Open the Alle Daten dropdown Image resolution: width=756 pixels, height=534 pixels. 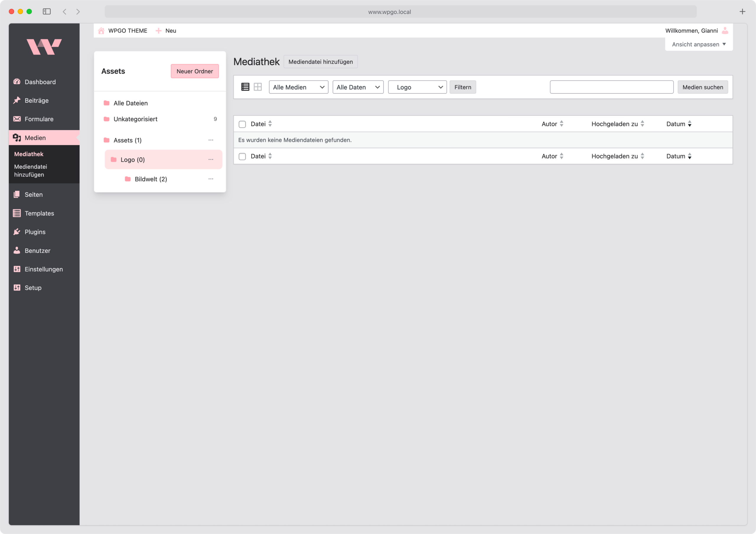358,87
